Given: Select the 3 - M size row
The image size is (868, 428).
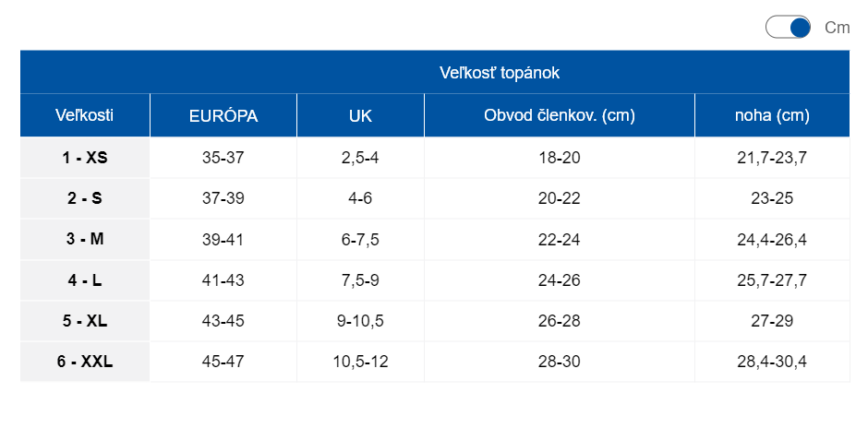Looking at the screenshot, I should point(85,240).
